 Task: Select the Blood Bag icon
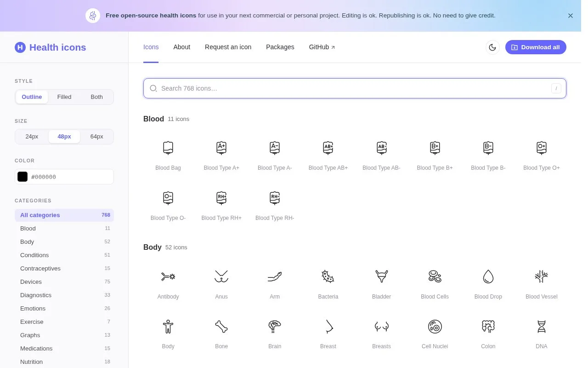coord(168,148)
